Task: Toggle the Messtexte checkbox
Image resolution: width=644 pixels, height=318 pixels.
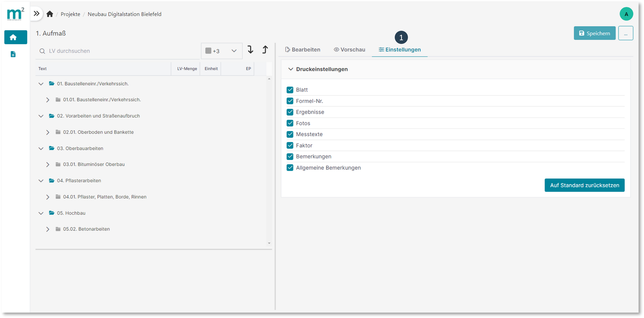Action: (x=290, y=134)
